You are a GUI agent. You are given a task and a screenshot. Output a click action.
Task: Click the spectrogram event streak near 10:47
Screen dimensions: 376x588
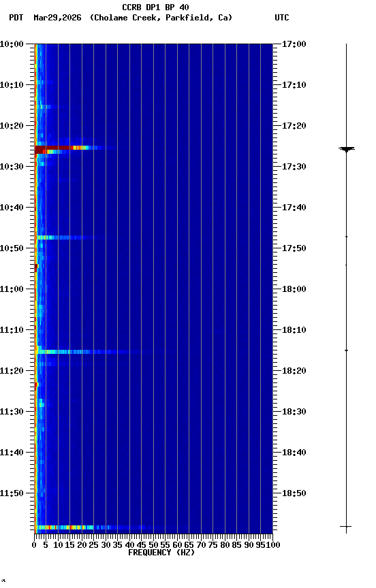pyautogui.click(x=62, y=238)
